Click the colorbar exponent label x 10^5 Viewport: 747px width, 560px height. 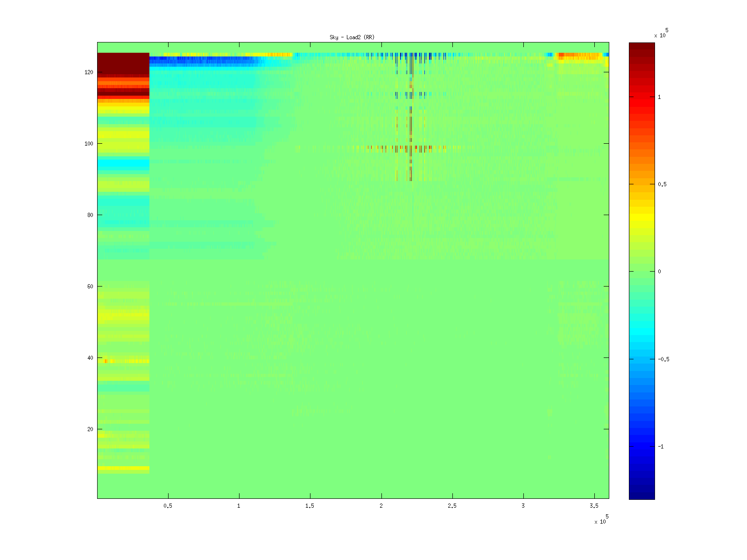(x=661, y=34)
